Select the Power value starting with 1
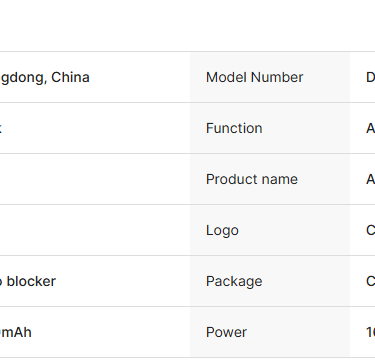This screenshot has width=375, height=360. click(x=370, y=332)
